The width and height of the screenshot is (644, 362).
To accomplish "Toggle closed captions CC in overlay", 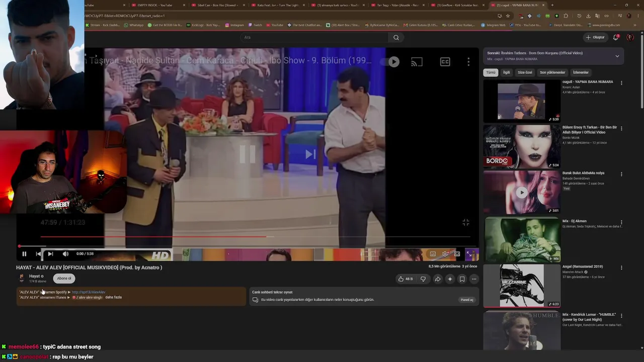I will pos(445,62).
